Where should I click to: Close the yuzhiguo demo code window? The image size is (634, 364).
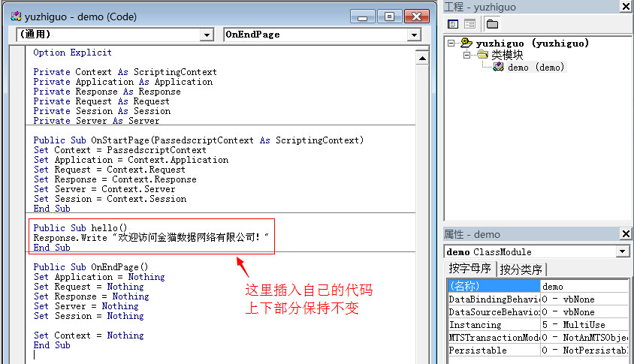[x=416, y=17]
